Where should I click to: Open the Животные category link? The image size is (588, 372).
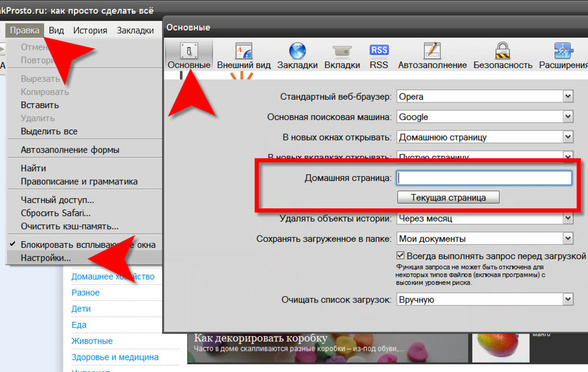pos(92,341)
